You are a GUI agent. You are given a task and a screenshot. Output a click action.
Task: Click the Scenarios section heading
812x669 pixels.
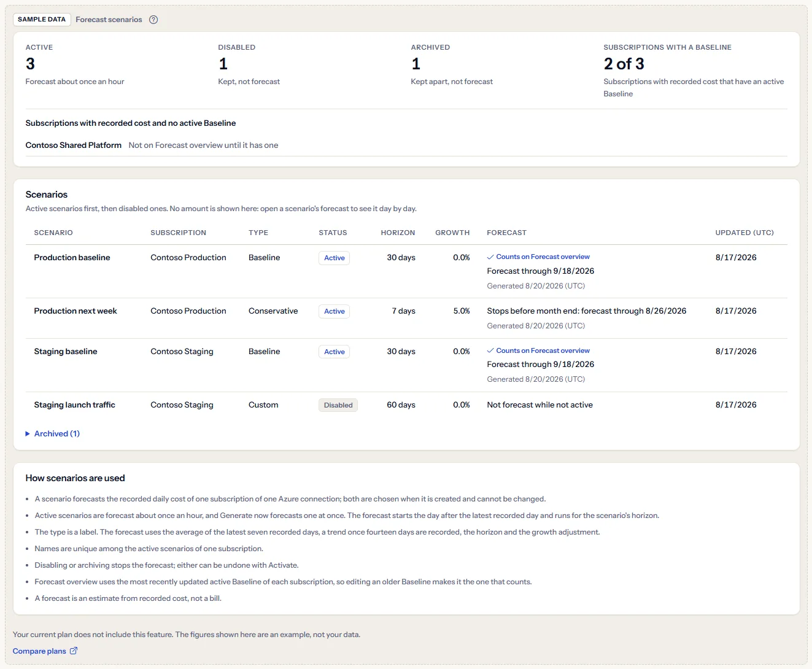click(x=47, y=195)
